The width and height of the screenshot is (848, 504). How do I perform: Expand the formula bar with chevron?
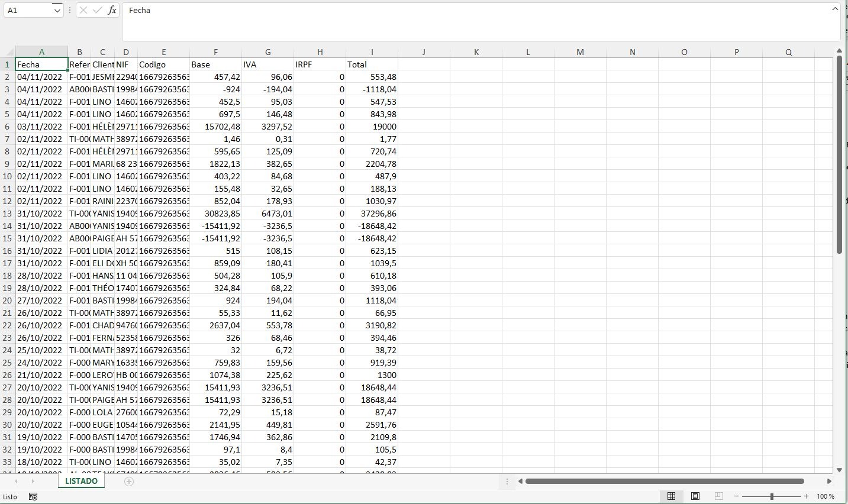click(x=835, y=9)
